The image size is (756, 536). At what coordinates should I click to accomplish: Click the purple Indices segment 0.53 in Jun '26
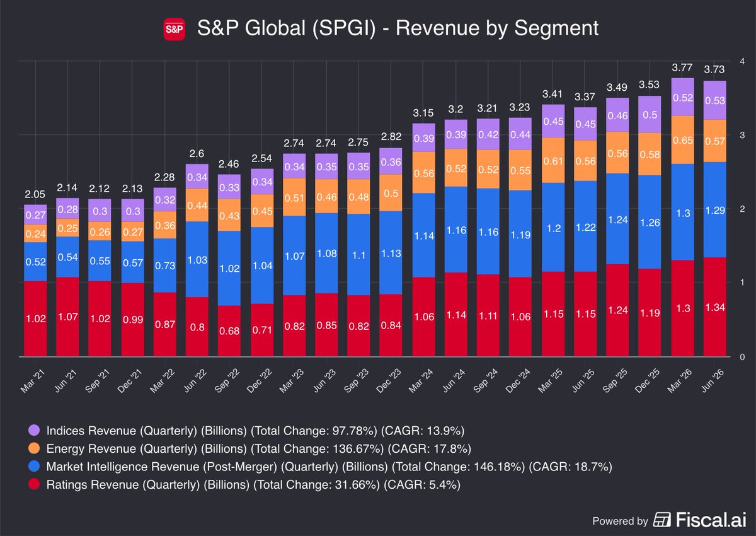click(714, 100)
